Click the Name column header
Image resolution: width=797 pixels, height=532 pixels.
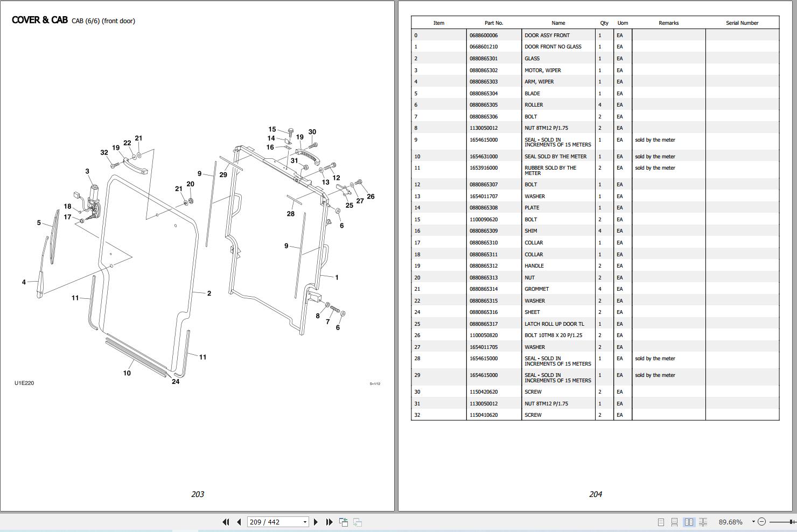coord(558,23)
